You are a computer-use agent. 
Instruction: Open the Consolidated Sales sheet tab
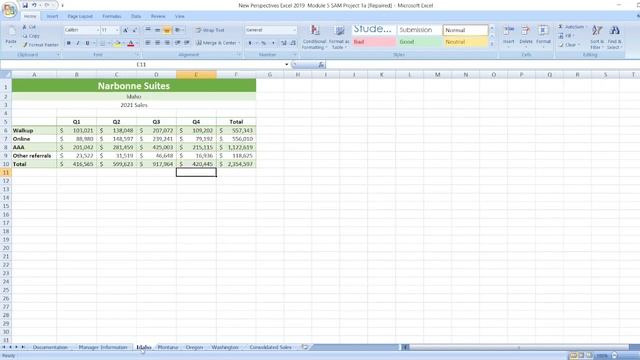[270, 347]
